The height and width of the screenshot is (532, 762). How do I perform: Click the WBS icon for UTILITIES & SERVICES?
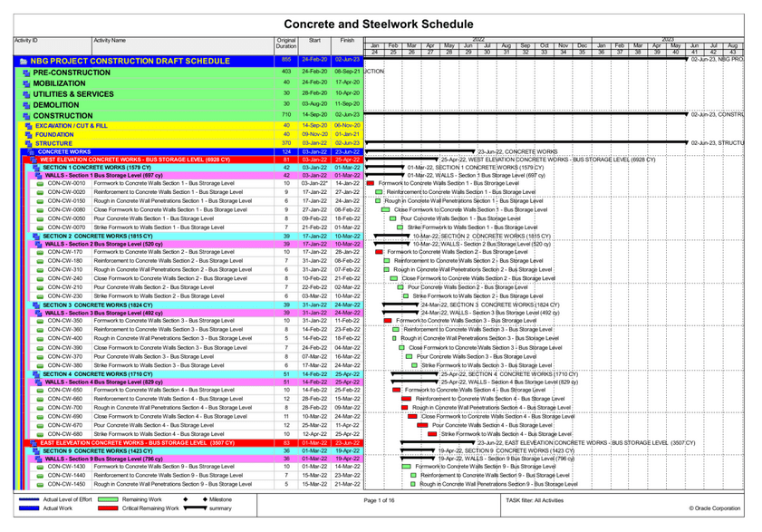pos(26,94)
